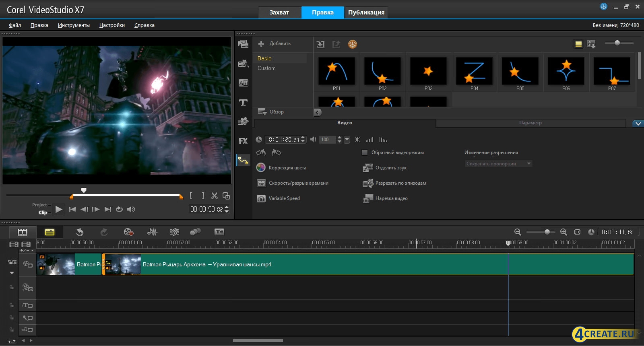Toggle the Repeat playback button
This screenshot has width=644, height=346.
119,209
